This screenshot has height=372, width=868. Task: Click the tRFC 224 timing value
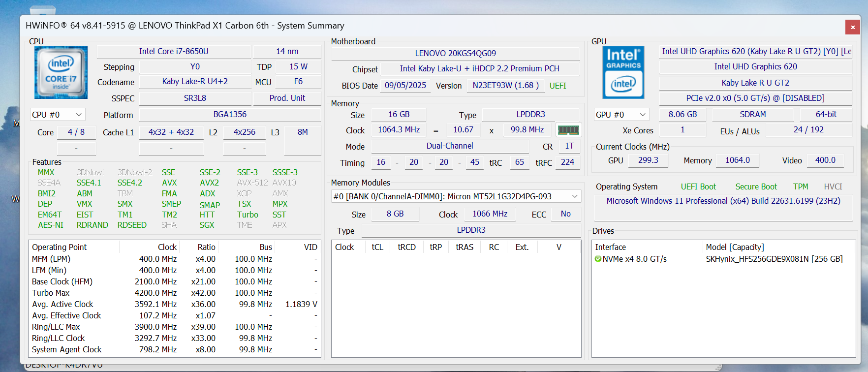[568, 162]
